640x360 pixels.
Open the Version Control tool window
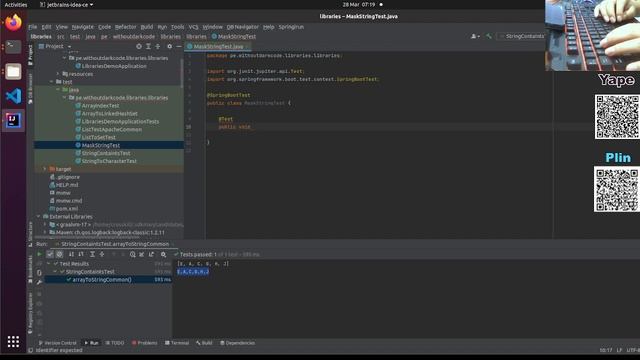coord(57,343)
